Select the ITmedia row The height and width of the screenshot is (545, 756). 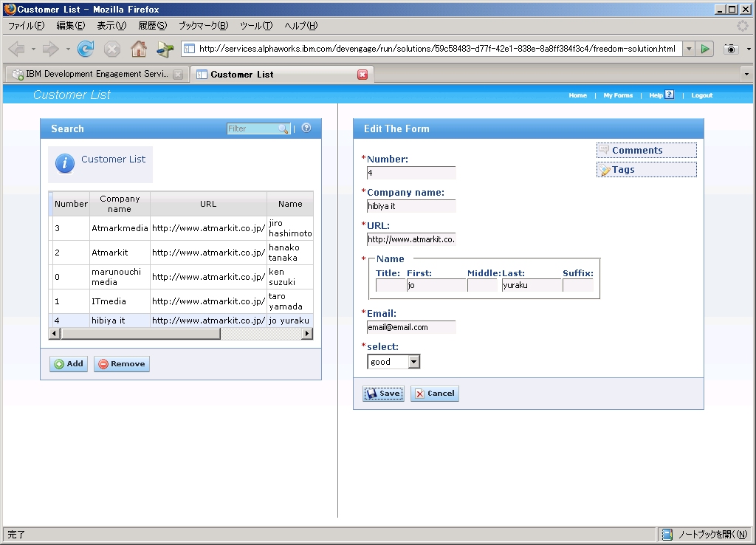pos(181,301)
